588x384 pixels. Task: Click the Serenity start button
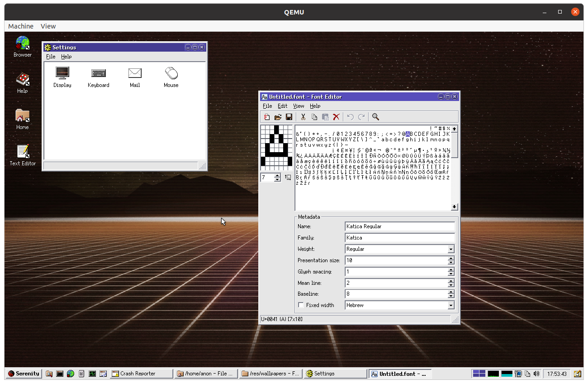pyautogui.click(x=24, y=373)
